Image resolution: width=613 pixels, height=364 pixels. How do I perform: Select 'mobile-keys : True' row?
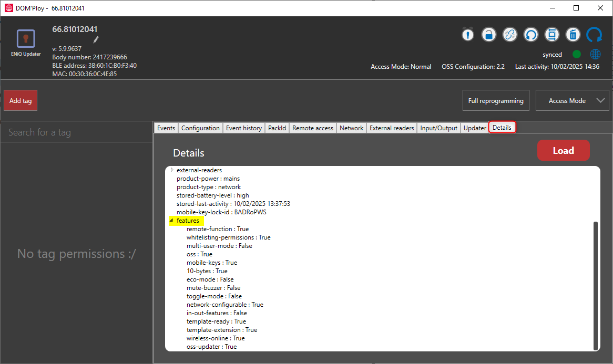(211, 263)
